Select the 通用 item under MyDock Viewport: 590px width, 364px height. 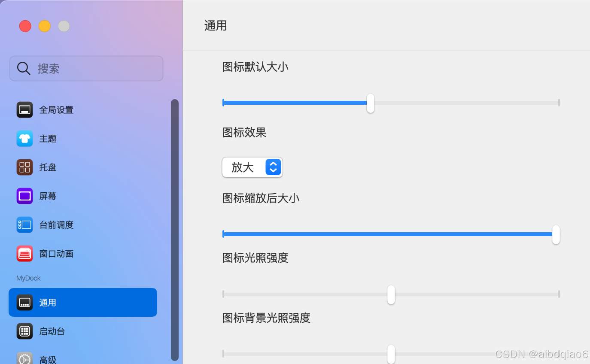tap(83, 302)
